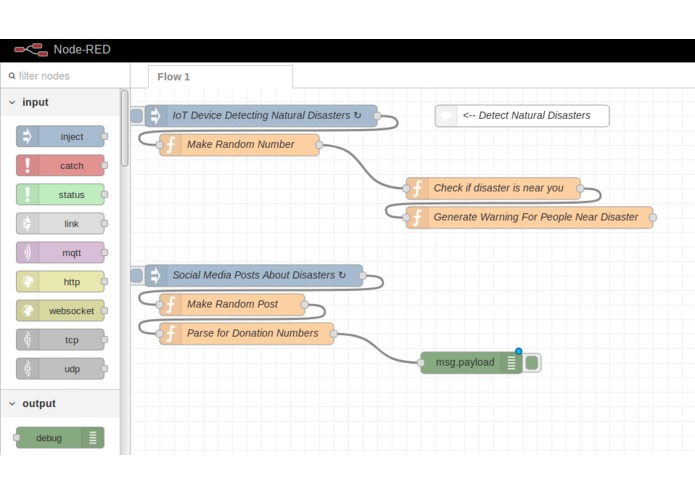The image size is (695, 494).
Task: Select Parse for Donation Numbers function node
Action: tap(246, 334)
